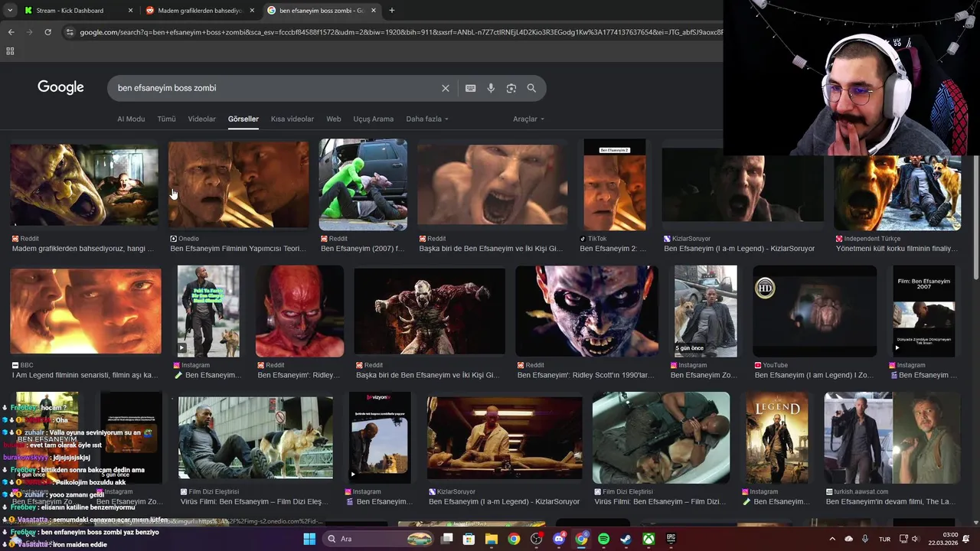Viewport: 980px width, 551px height.
Task: Click the microphone icon in the system tray
Action: pos(865,539)
